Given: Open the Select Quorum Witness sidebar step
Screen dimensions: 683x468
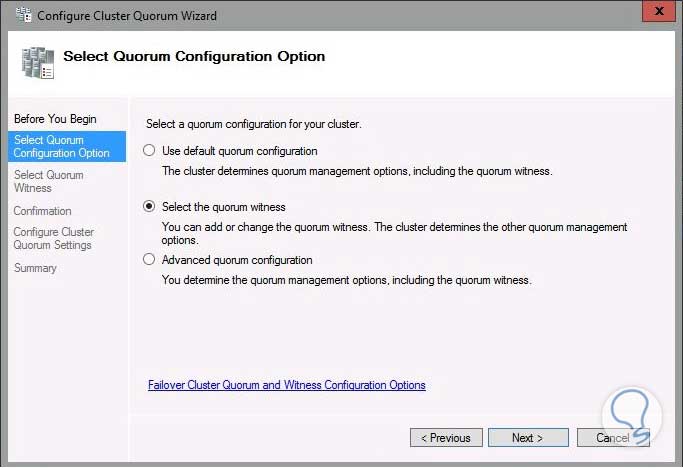Looking at the screenshot, I should (x=48, y=181).
